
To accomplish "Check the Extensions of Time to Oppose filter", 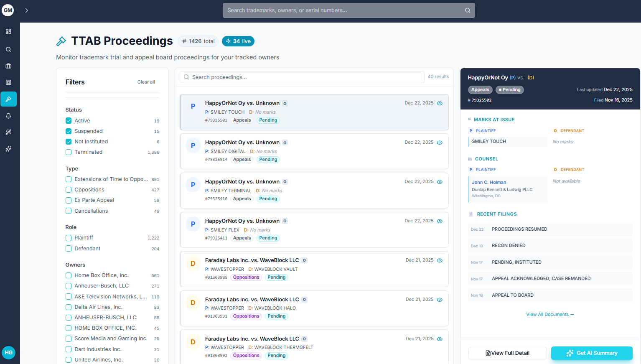I will [x=69, y=179].
